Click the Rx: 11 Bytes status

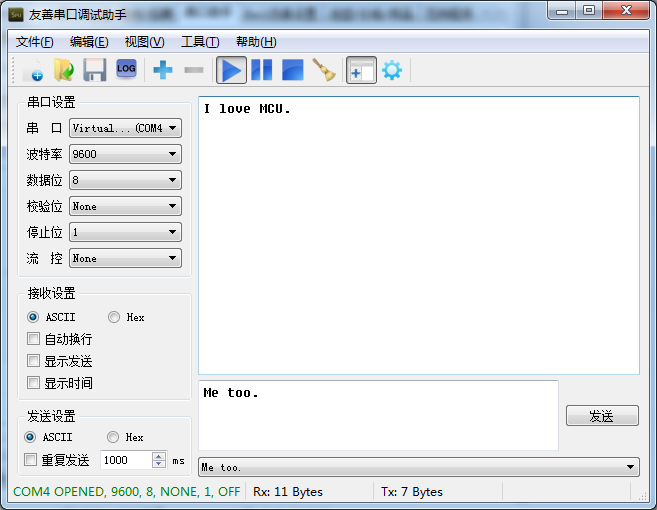(x=288, y=492)
